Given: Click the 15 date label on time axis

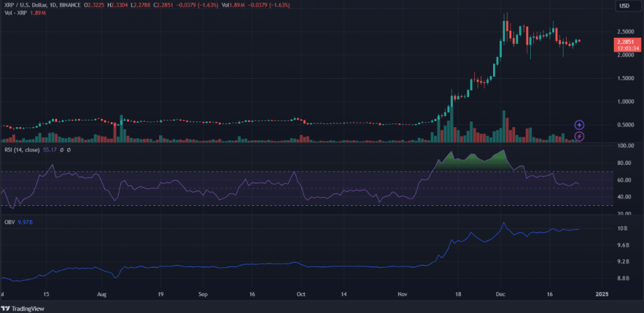Looking at the screenshot, I should [x=46, y=295].
